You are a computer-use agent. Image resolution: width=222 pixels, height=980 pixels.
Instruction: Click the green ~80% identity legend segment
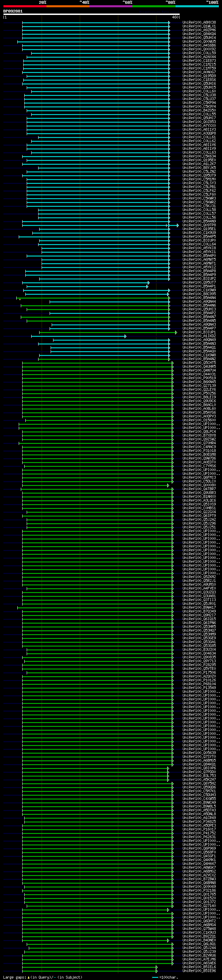154,6
